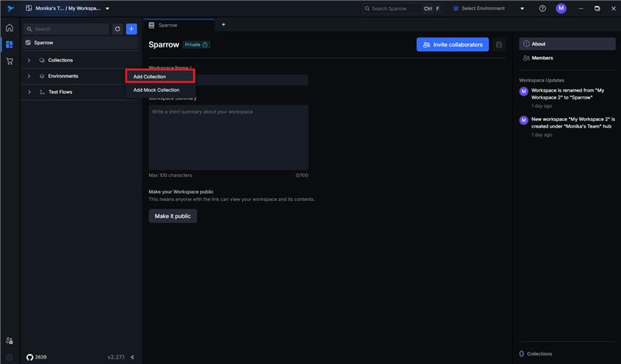
Task: Click the 2639 GitHub star count
Action: 40,357
